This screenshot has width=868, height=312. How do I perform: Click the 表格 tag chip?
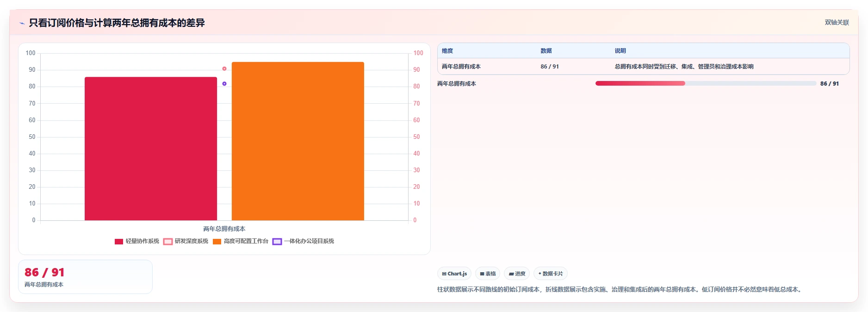point(488,274)
